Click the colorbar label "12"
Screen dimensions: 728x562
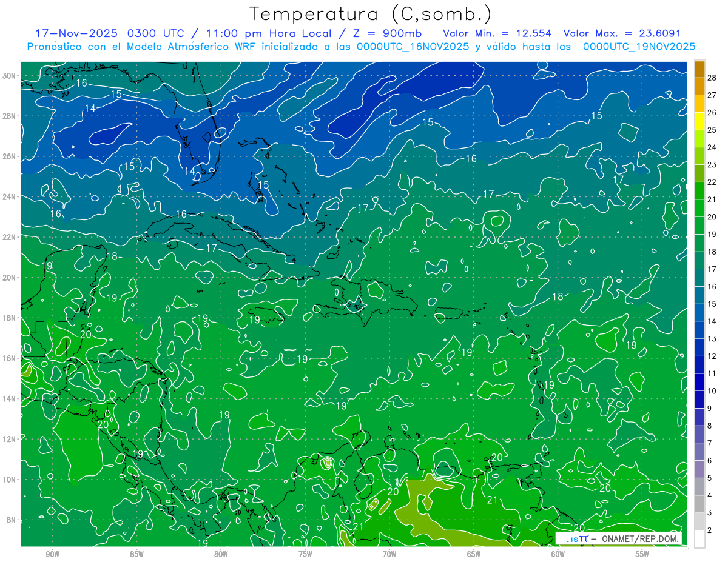712,356
